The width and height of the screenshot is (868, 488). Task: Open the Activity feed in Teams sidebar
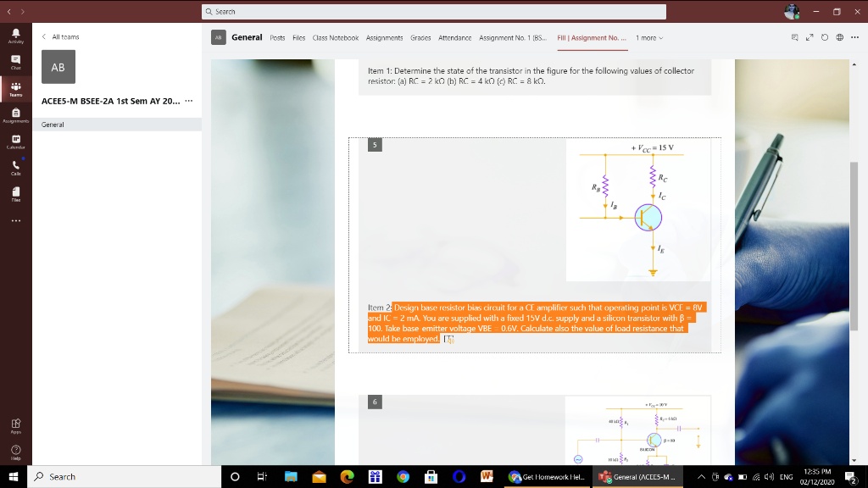pos(15,36)
